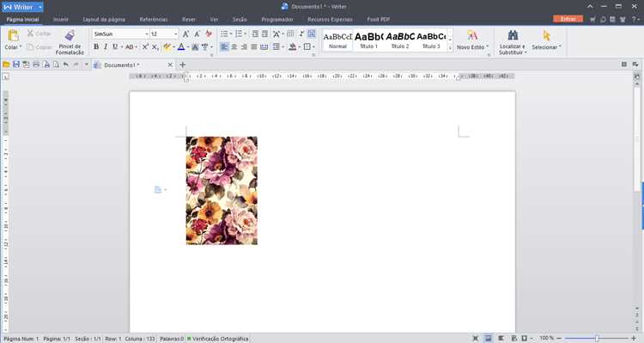
Task: Switch to the Rever tab
Action: click(x=189, y=19)
